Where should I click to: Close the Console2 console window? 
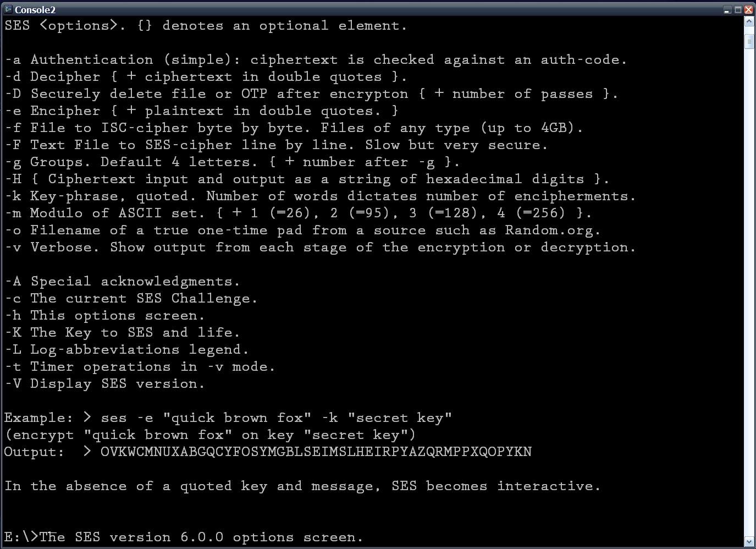[x=748, y=9]
